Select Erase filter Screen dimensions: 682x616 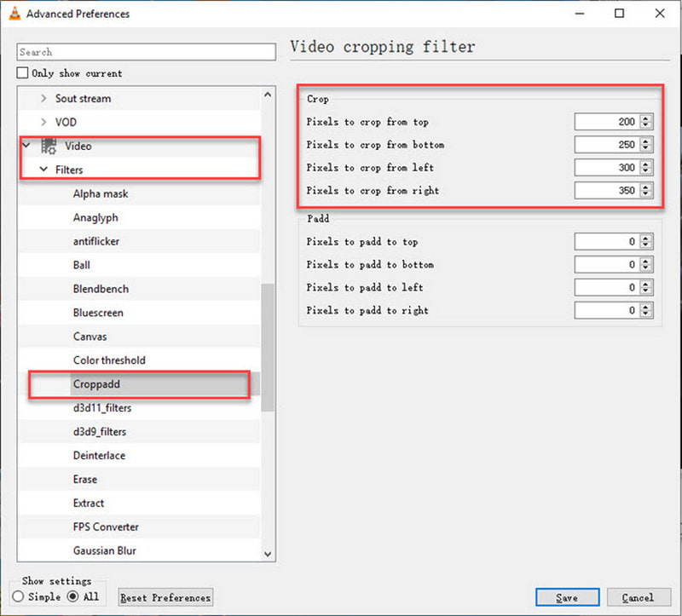(85, 479)
